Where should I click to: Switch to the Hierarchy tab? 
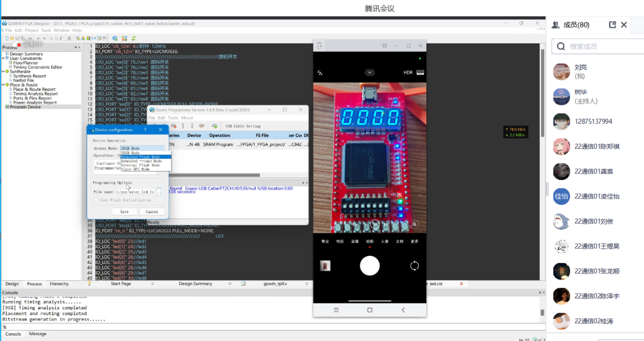[59, 284]
